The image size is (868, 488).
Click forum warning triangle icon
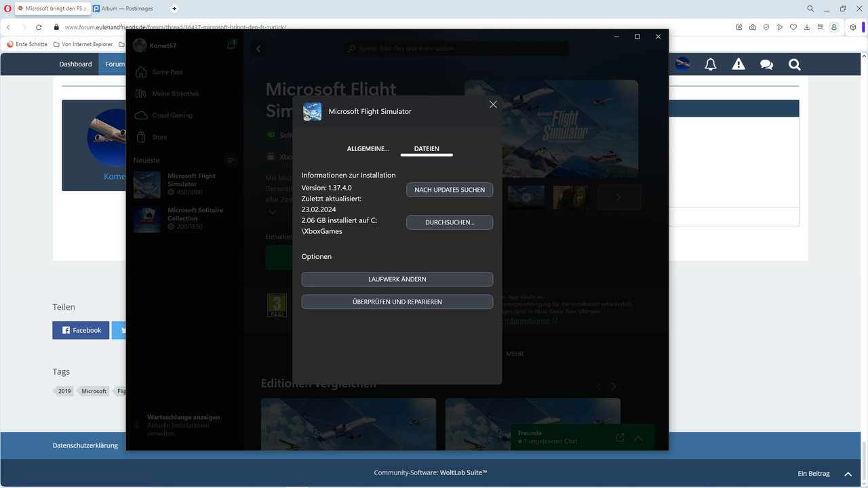coord(738,64)
